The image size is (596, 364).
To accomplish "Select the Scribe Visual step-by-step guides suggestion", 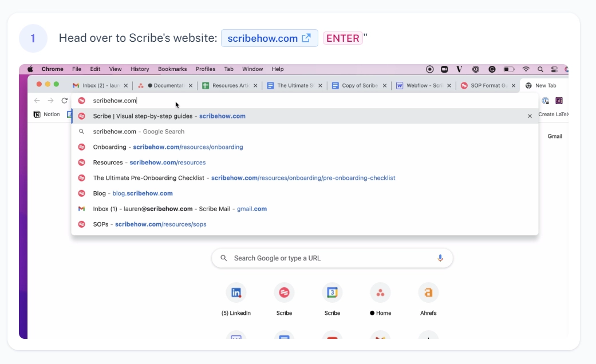I will pyautogui.click(x=305, y=116).
